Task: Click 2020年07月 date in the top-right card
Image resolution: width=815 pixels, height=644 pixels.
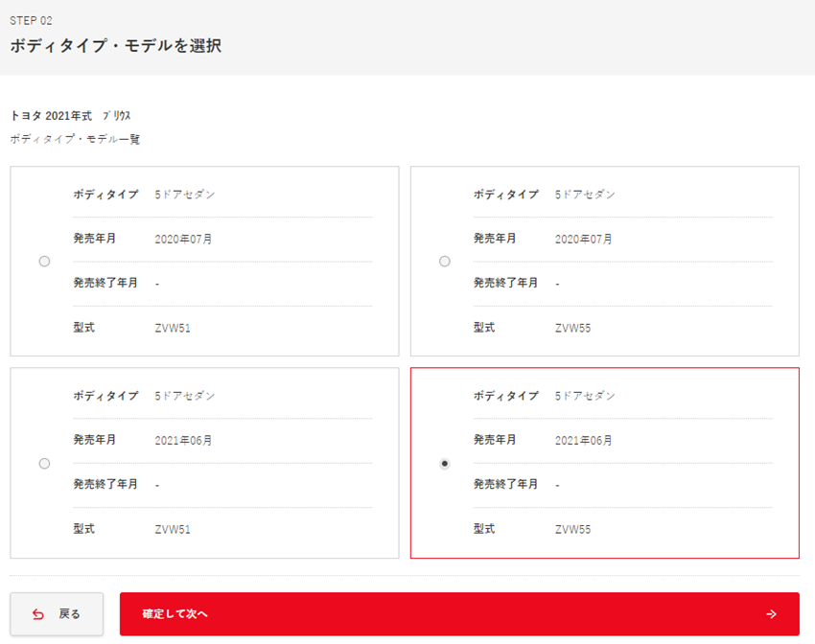Action: [x=583, y=240]
